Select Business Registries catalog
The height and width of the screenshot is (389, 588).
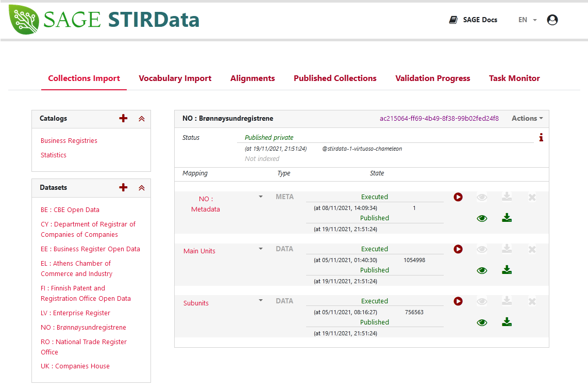click(69, 140)
